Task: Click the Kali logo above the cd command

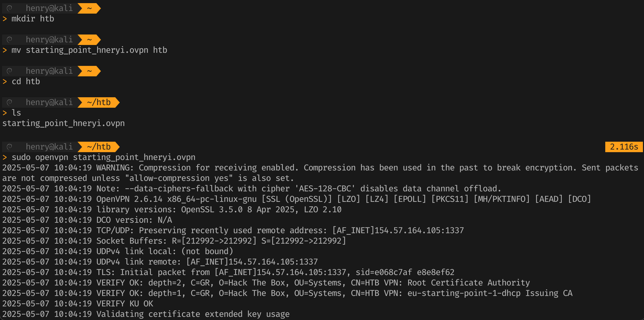Action: tap(9, 71)
